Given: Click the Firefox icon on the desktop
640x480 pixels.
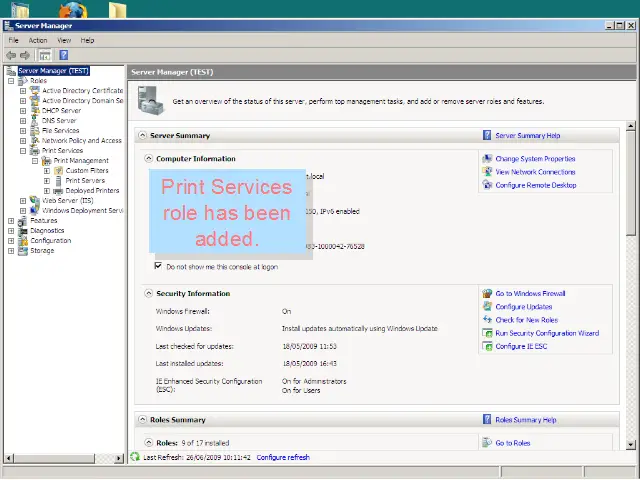Looking at the screenshot, I should (x=73, y=10).
